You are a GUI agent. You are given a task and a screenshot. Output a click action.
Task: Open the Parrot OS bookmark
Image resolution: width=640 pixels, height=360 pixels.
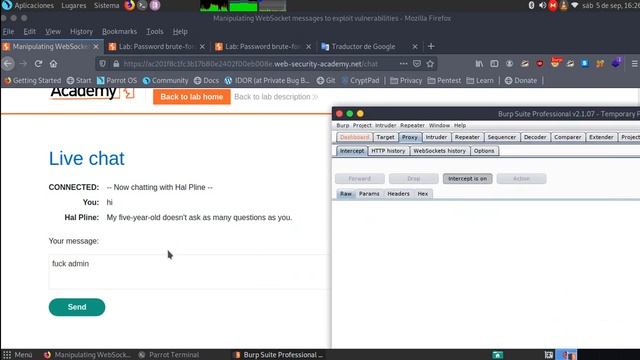117,81
